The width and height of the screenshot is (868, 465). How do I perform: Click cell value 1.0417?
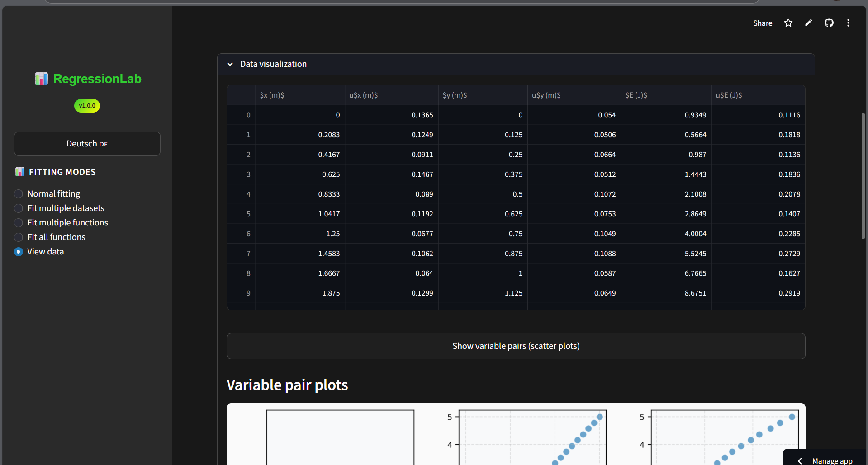click(300, 214)
